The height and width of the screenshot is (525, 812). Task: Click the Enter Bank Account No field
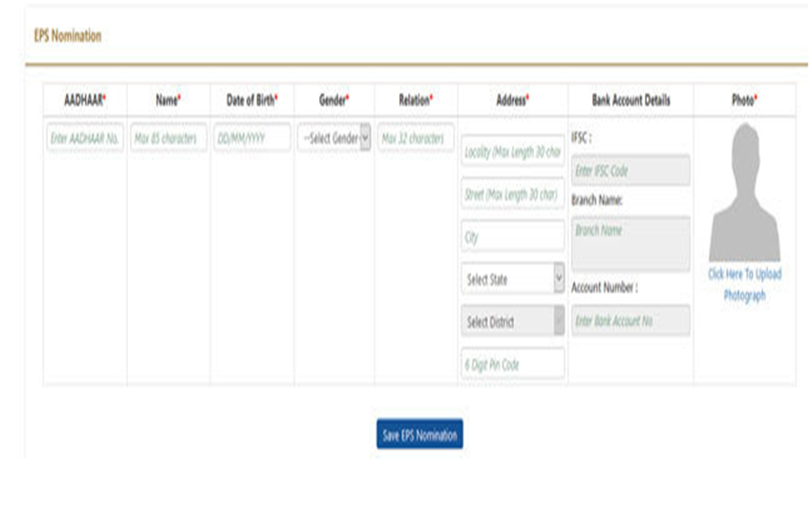[x=630, y=321]
